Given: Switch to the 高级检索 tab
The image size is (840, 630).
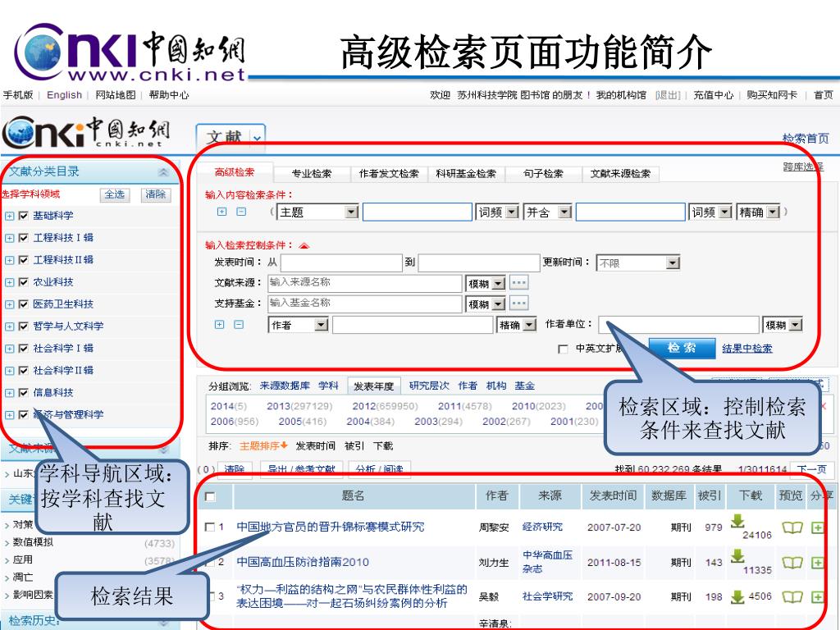Looking at the screenshot, I should pos(235,172).
